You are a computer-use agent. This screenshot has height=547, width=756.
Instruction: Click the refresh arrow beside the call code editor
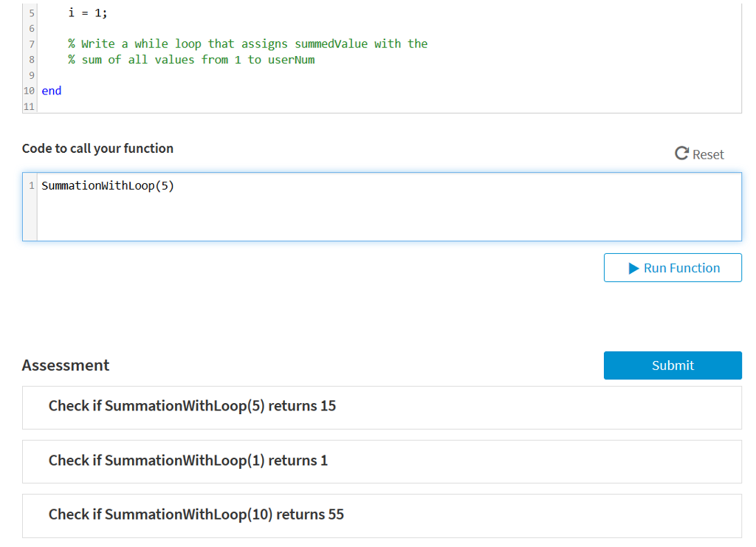(x=681, y=154)
